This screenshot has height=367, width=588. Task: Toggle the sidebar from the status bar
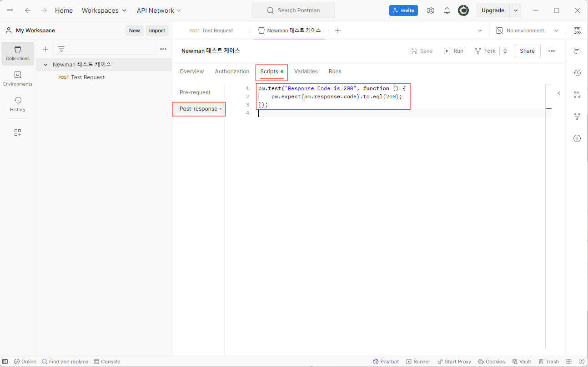(5, 362)
